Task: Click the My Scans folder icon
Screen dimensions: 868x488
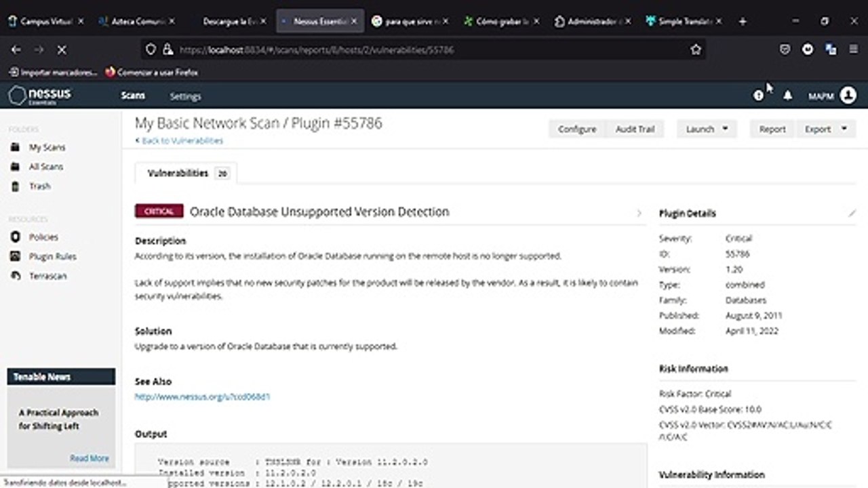Action: (x=15, y=147)
